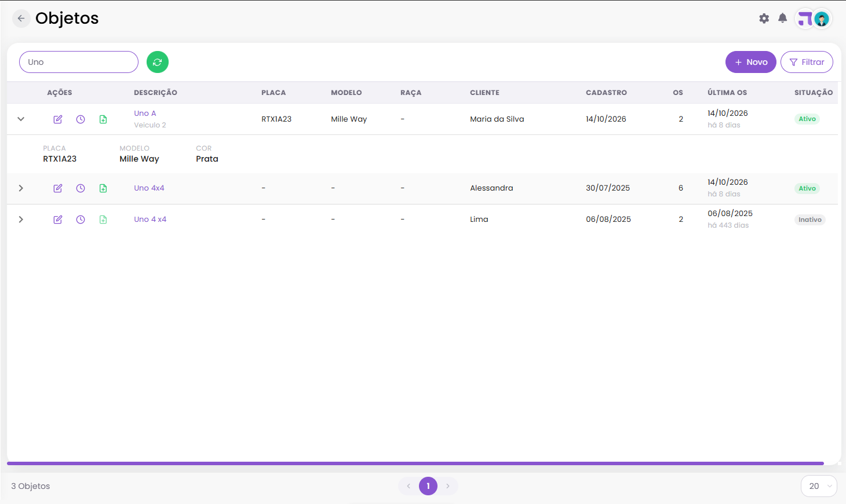Click the Novo button
Screen dimensions: 846x504
pos(751,62)
